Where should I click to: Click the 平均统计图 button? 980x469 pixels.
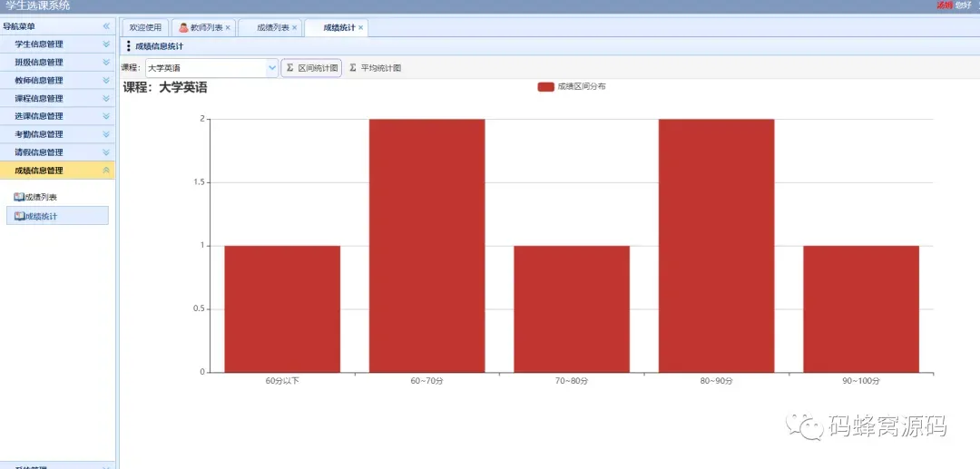click(x=375, y=68)
